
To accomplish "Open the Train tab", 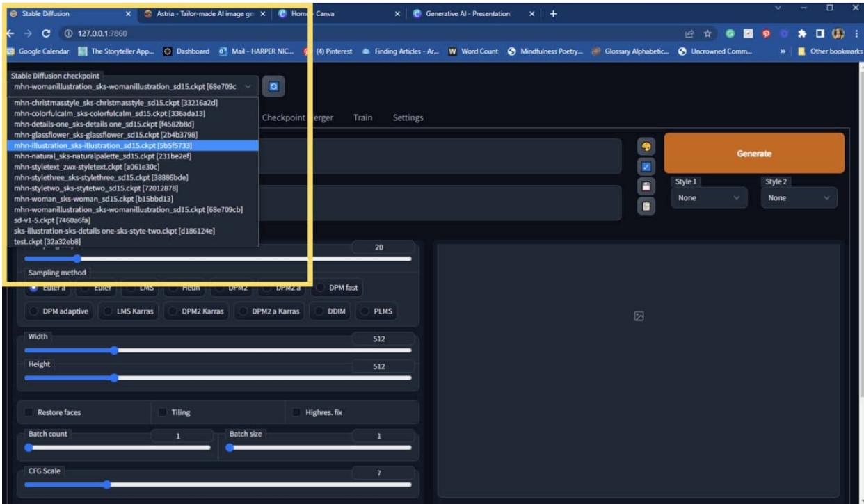I will 362,117.
